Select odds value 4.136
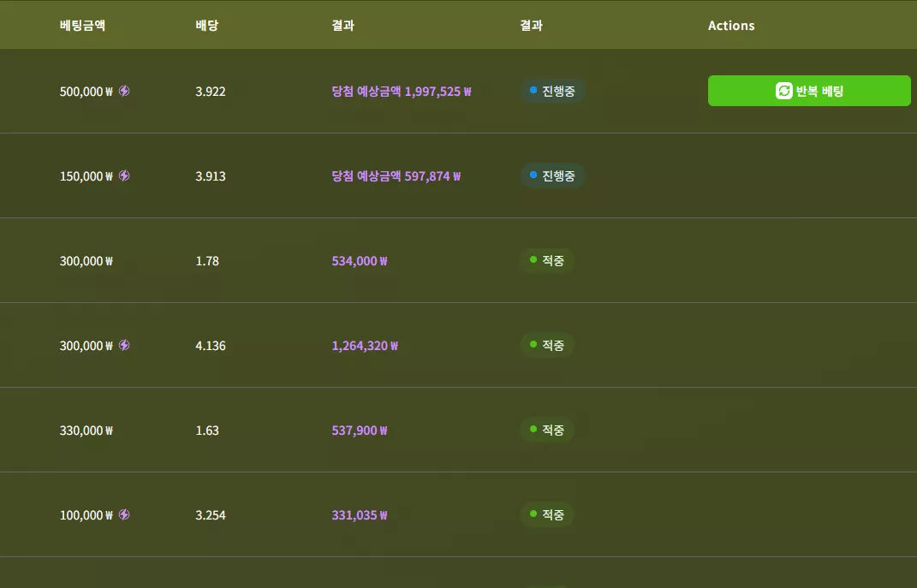 click(x=211, y=346)
